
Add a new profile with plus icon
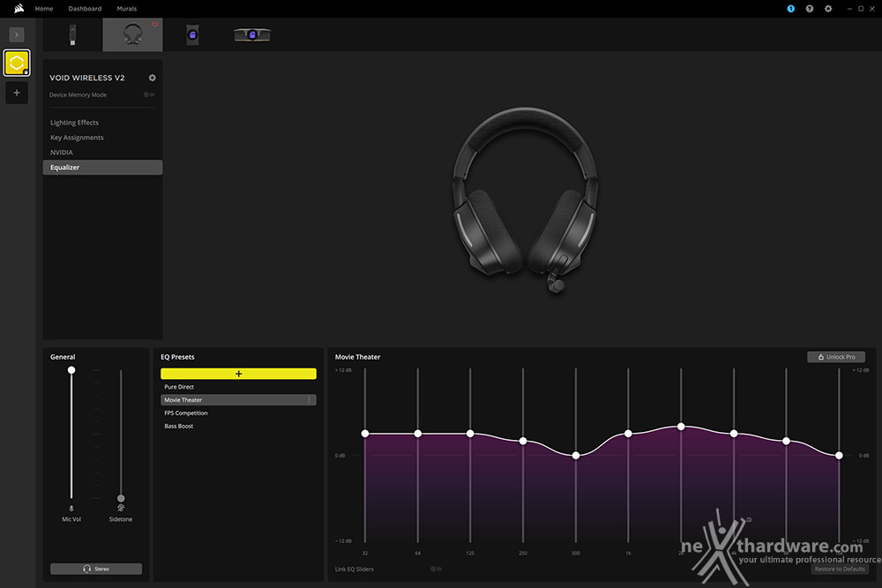pos(17,93)
